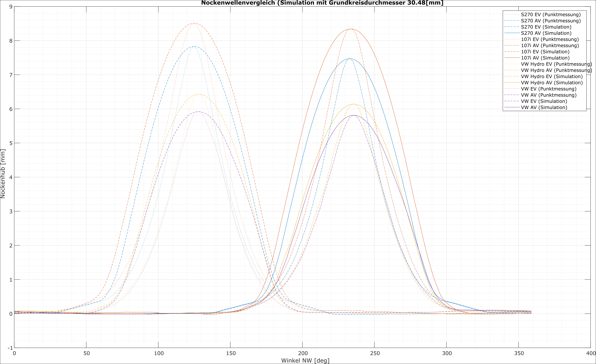Select the Nockenwellenvergleich plot title
This screenshot has width=596, height=364.
pyautogui.click(x=322, y=3)
